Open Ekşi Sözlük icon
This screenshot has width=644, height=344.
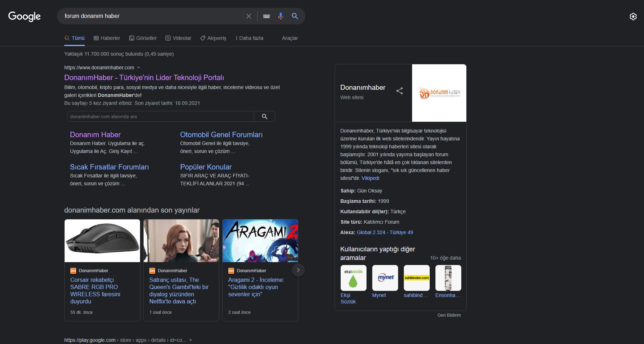(354, 278)
